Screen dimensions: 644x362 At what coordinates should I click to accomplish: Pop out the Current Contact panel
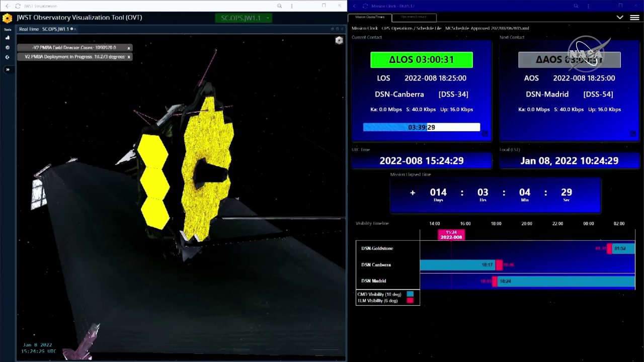[x=485, y=134]
